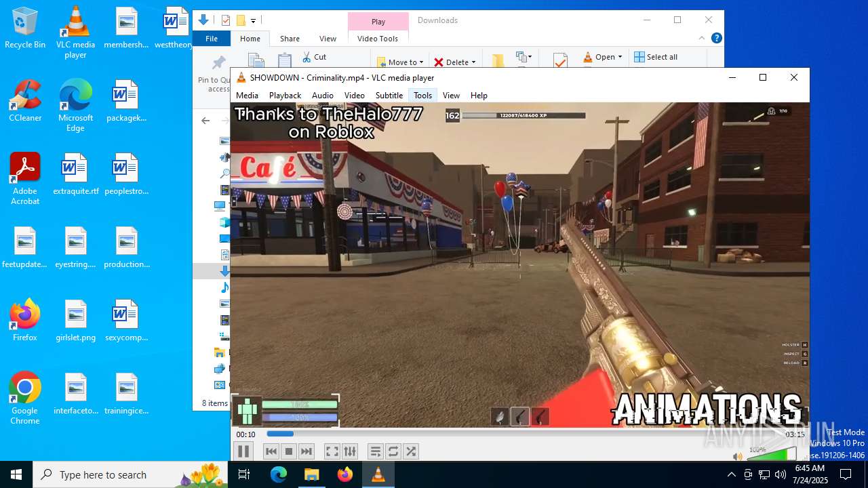This screenshot has height=488, width=868.
Task: Switch to the Share ribbon tab
Action: tap(290, 39)
